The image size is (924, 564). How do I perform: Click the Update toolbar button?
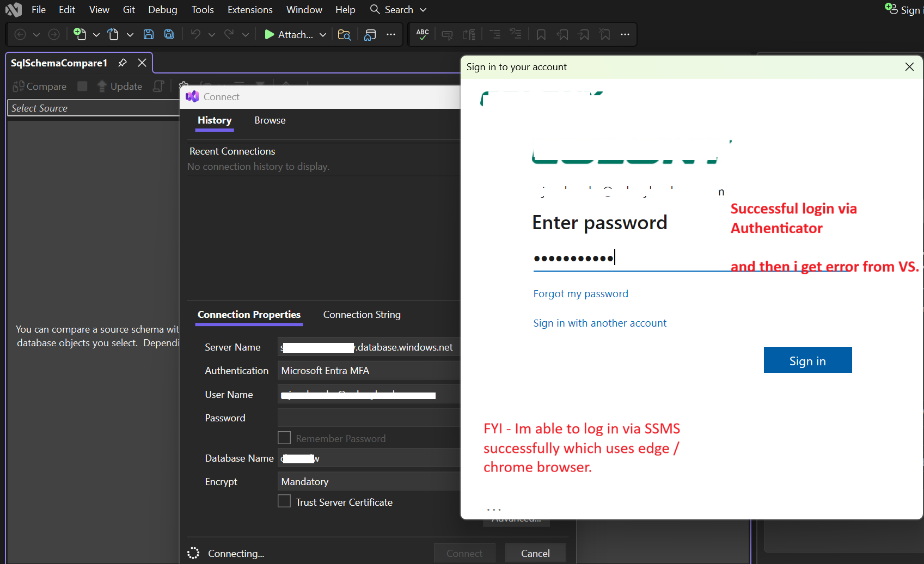pos(120,86)
